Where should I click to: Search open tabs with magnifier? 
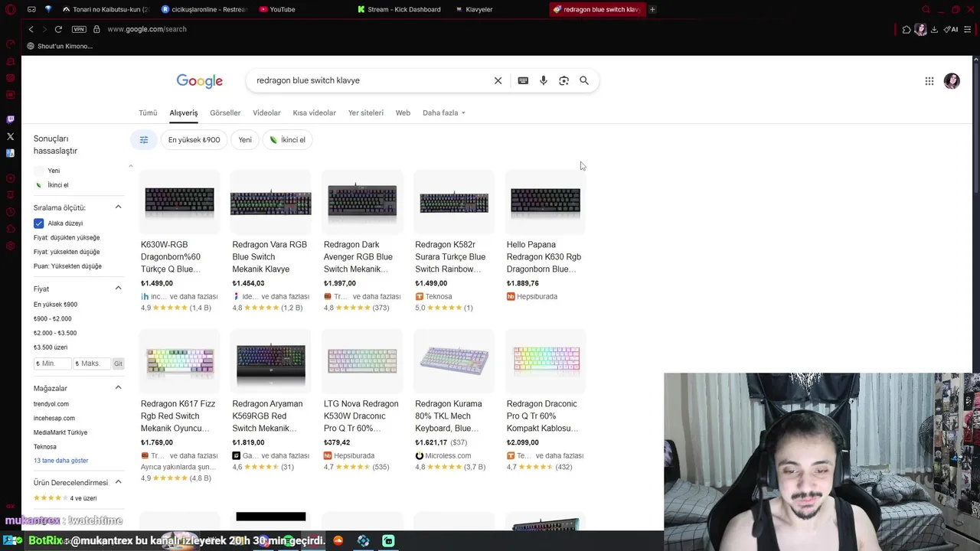pyautogui.click(x=926, y=9)
